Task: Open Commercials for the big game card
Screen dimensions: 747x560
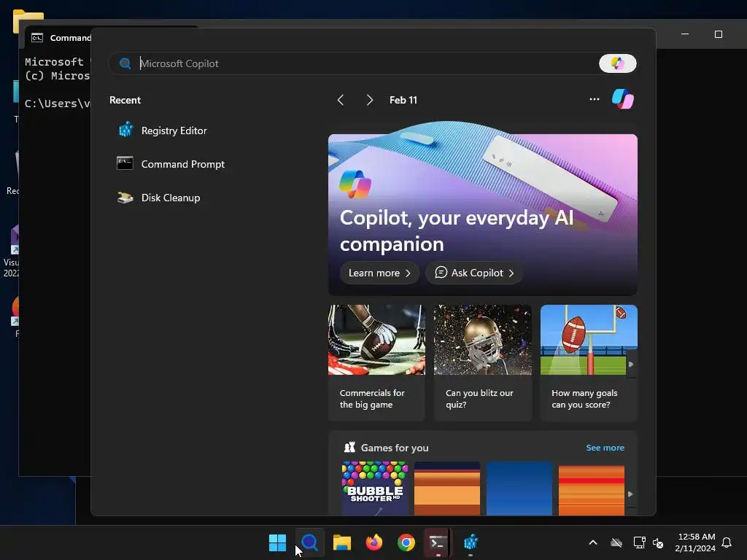Action: click(x=376, y=363)
